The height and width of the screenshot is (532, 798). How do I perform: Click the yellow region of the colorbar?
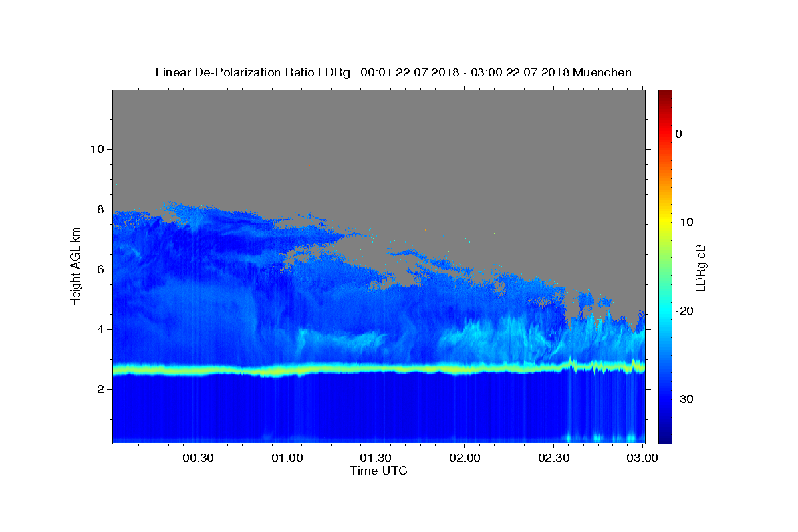665,221
